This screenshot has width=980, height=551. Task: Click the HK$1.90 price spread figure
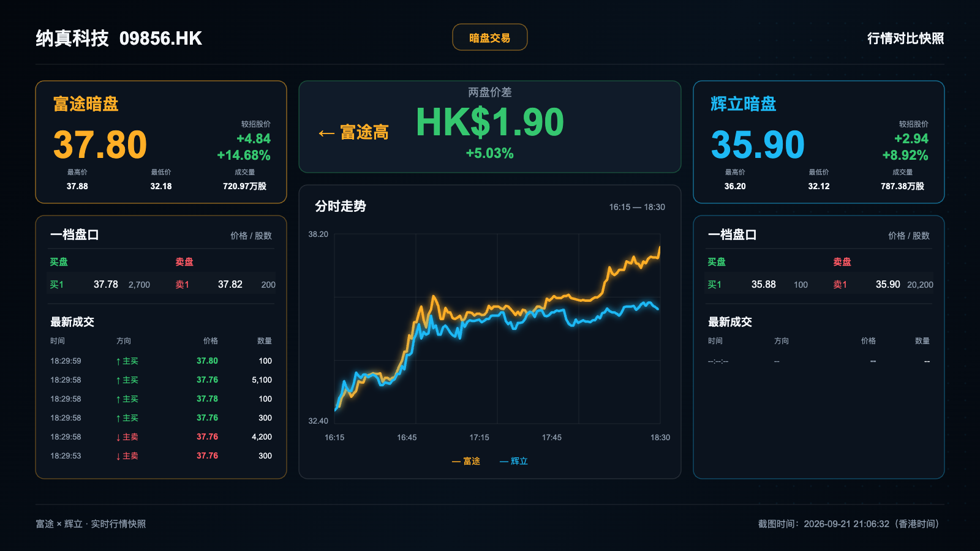[x=490, y=122]
